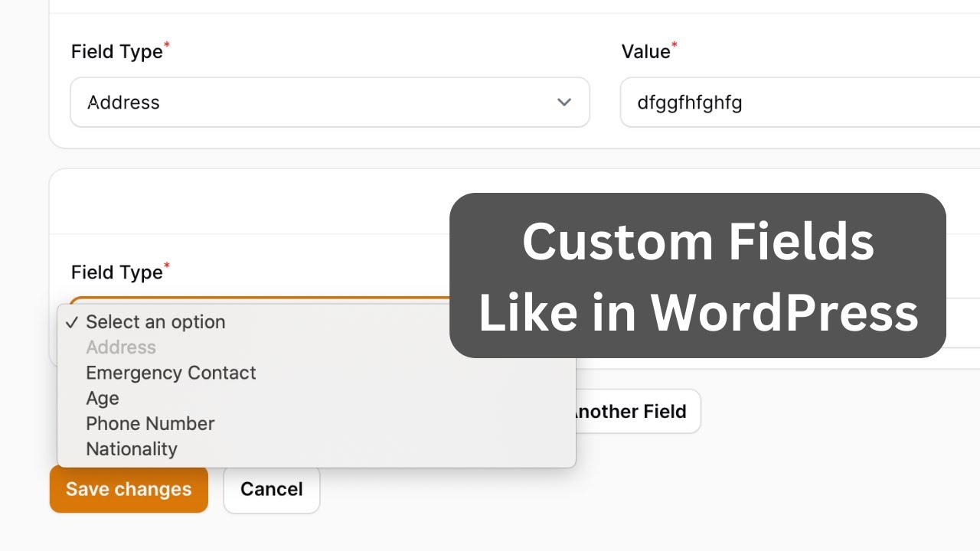
Task: Choose Age from the dropdown list
Action: click(103, 398)
